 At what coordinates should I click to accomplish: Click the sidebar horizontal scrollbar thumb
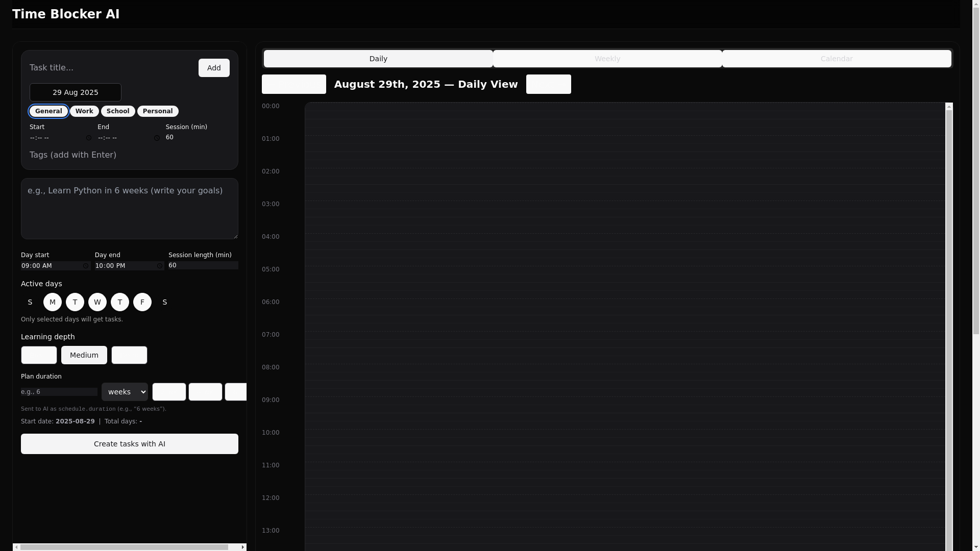tap(124, 547)
